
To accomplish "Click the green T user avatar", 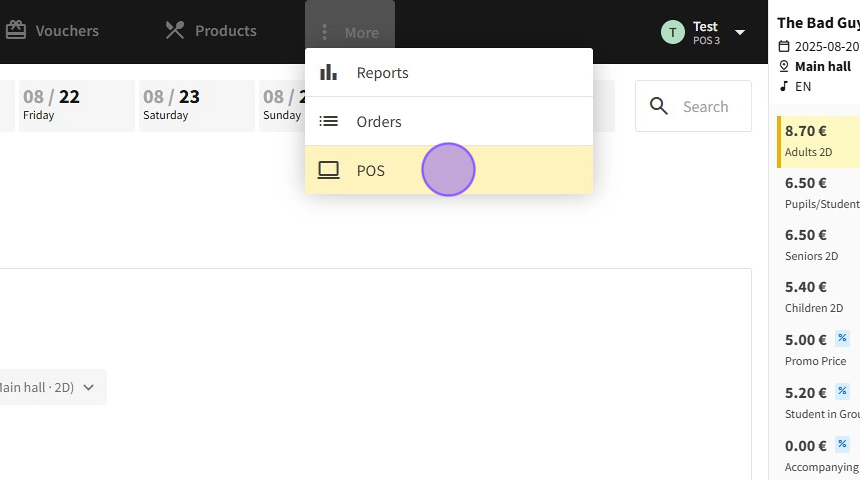I will [673, 32].
